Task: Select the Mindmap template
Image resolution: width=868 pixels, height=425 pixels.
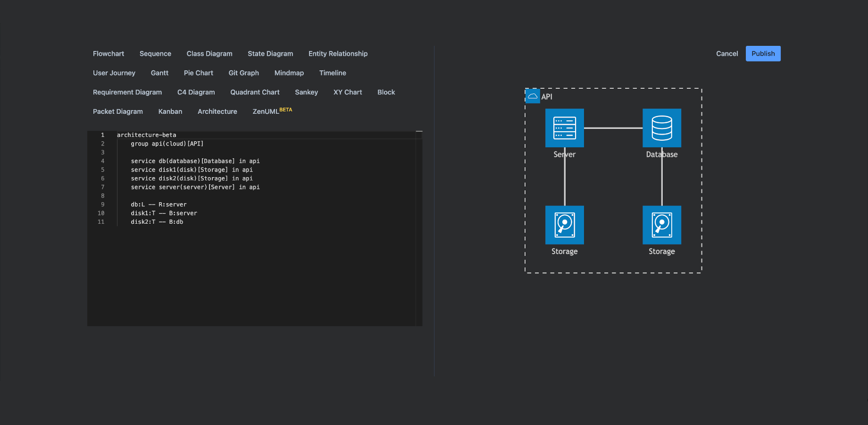Action: click(x=289, y=73)
